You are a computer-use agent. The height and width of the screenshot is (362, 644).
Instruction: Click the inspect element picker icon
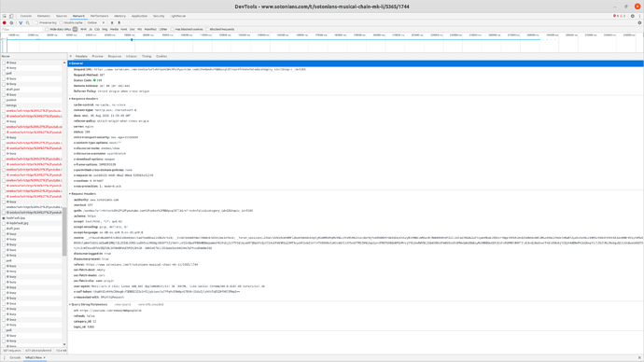coord(5,16)
